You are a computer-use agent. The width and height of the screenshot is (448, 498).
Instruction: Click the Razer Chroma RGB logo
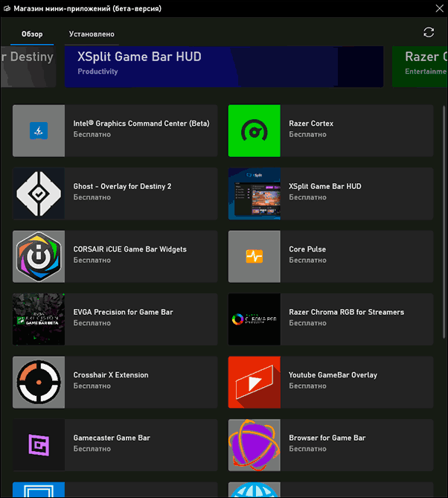[254, 319]
